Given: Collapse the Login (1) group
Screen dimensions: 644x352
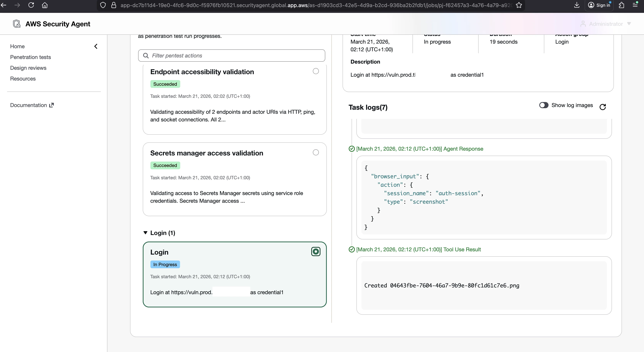Looking at the screenshot, I should coord(145,233).
